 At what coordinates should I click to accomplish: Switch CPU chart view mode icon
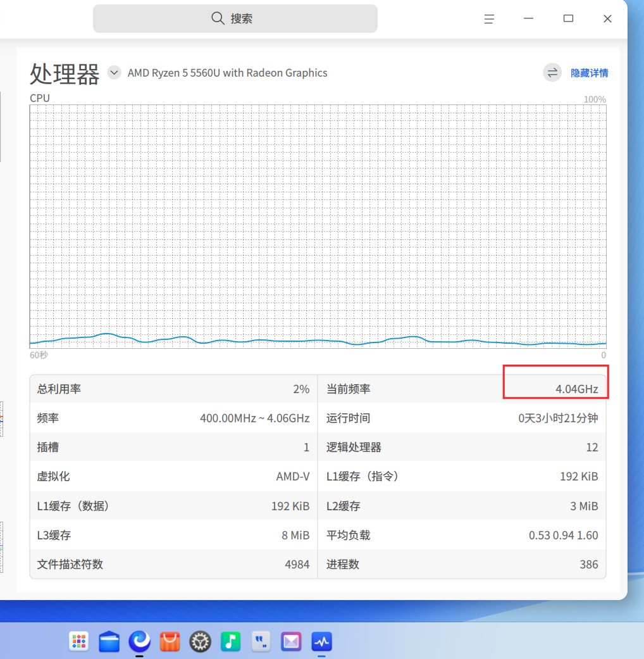pos(552,73)
